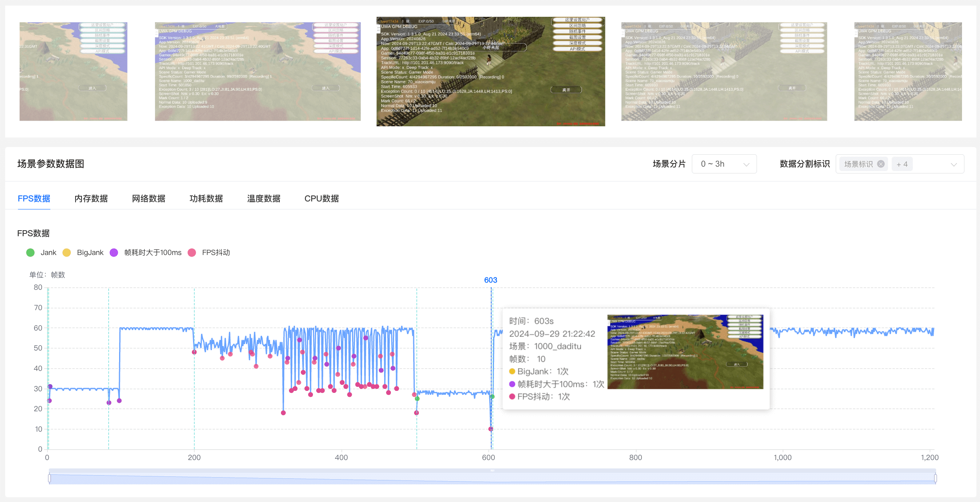The width and height of the screenshot is (980, 502).
Task: Click the left handle of chart zoom slider
Action: coord(50,478)
